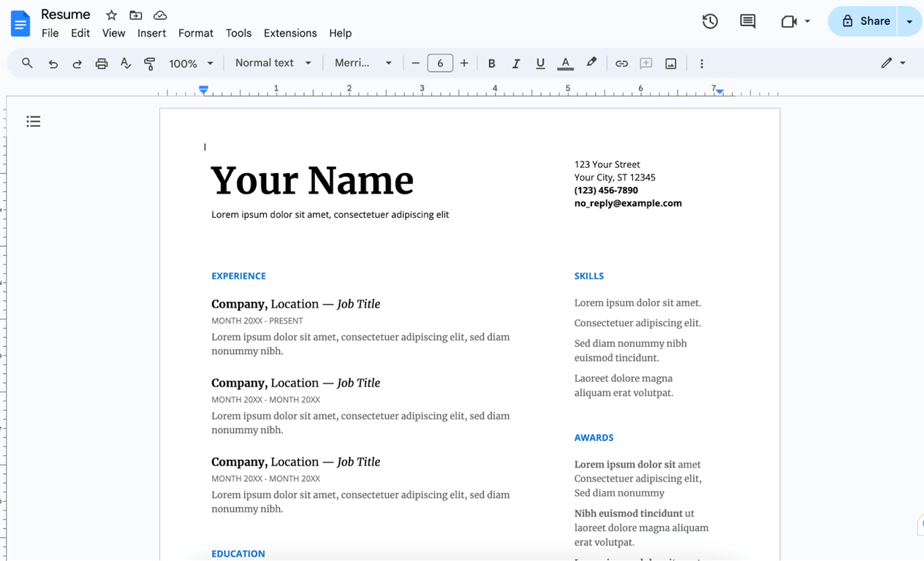Click the no_reply@example.com email text

coord(628,203)
